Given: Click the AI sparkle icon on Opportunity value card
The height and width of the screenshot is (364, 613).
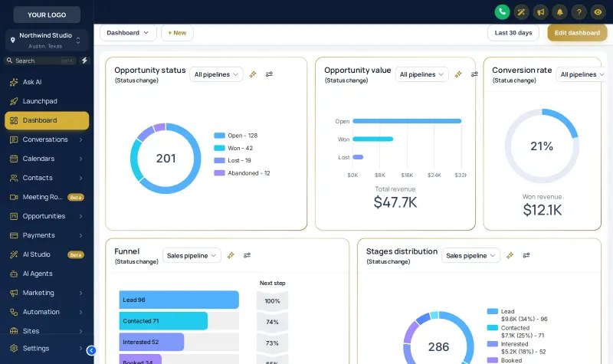Looking at the screenshot, I should click(458, 74).
